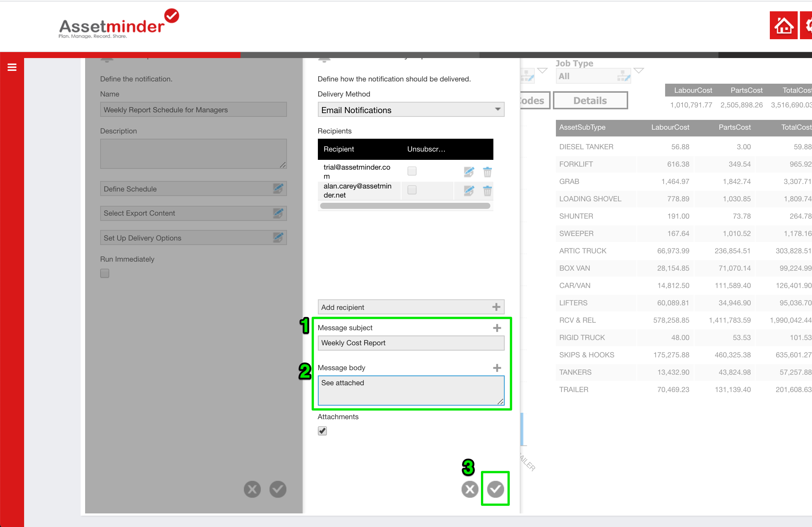The width and height of the screenshot is (812, 527).
Task: Click the red Home icon
Action: pos(783,26)
